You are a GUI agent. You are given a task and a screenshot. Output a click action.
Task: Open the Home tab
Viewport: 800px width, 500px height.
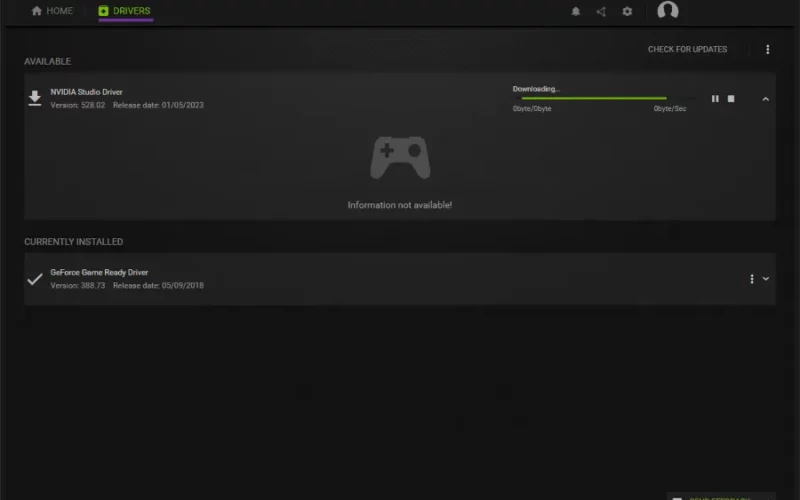point(52,11)
